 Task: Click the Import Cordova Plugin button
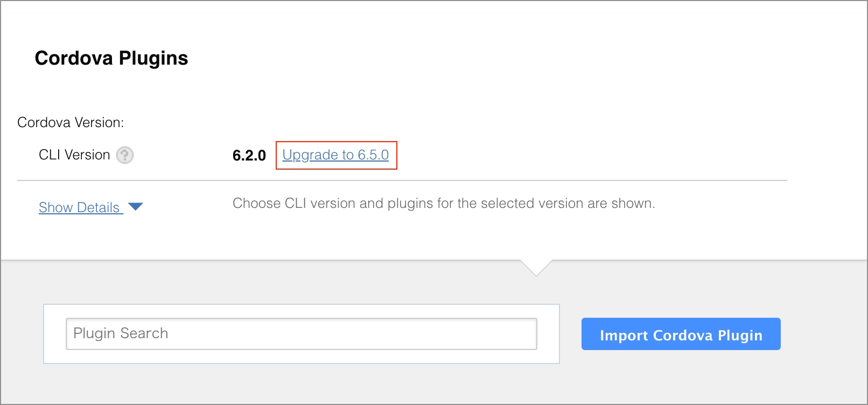(681, 334)
